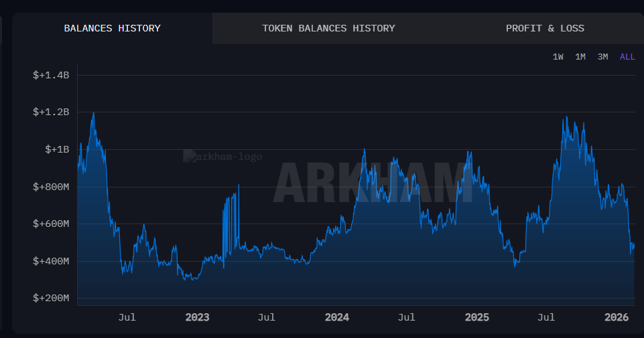Image resolution: width=644 pixels, height=338 pixels.
Task: Click the $+1.2B y-axis label
Action: pyautogui.click(x=51, y=112)
